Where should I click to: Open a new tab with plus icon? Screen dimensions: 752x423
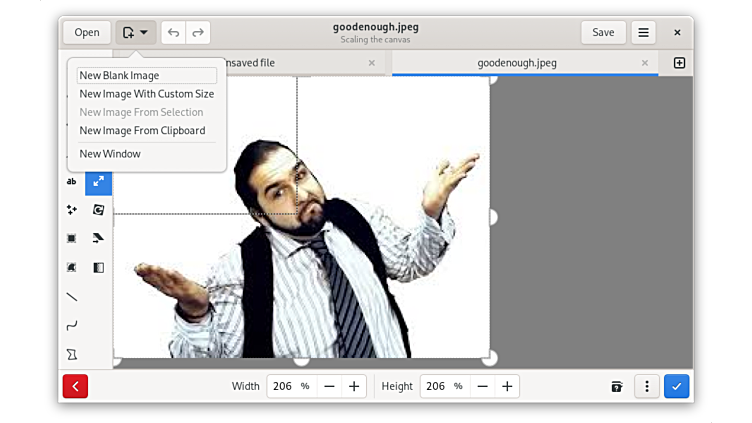point(679,63)
